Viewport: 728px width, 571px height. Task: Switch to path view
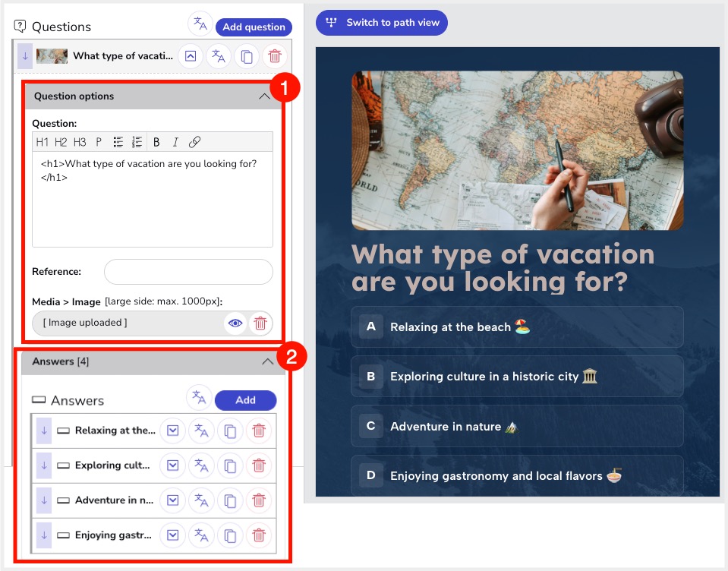coord(382,23)
